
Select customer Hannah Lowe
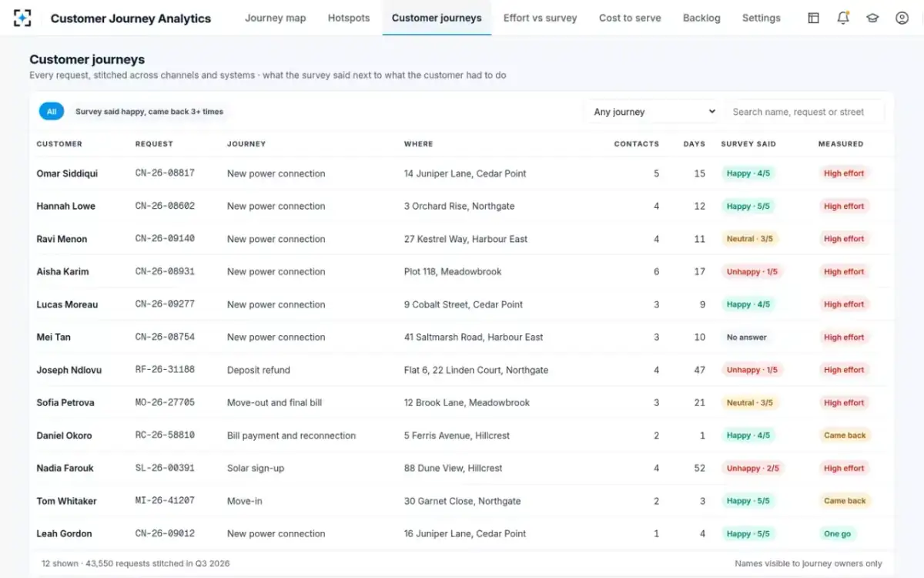point(65,207)
